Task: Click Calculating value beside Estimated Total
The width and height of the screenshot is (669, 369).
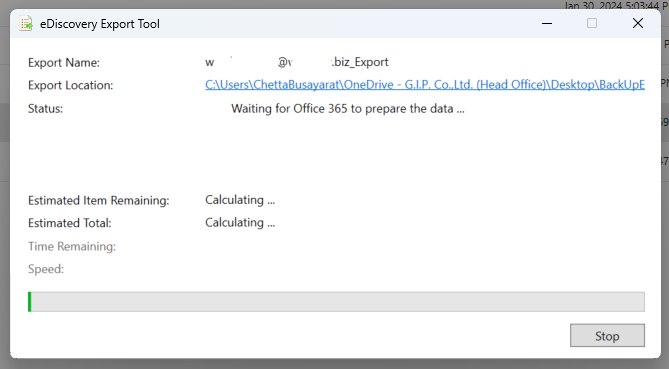Action: [240, 223]
